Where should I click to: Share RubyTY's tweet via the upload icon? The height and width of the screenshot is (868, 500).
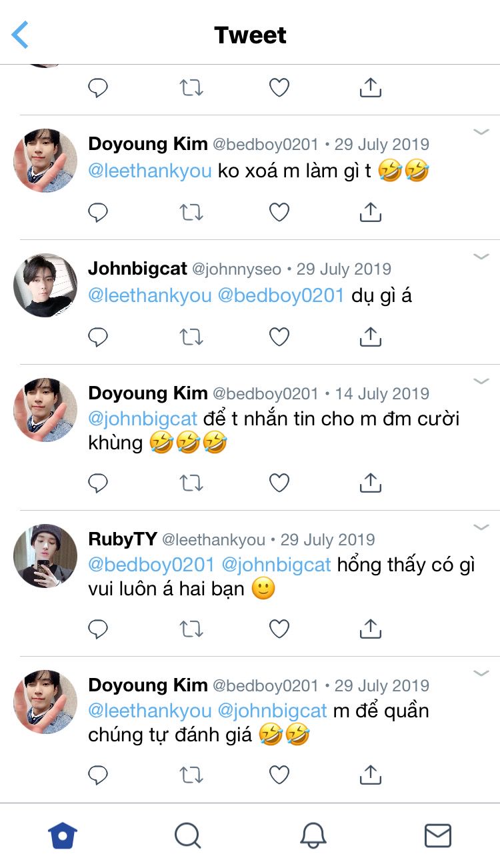pos(370,629)
